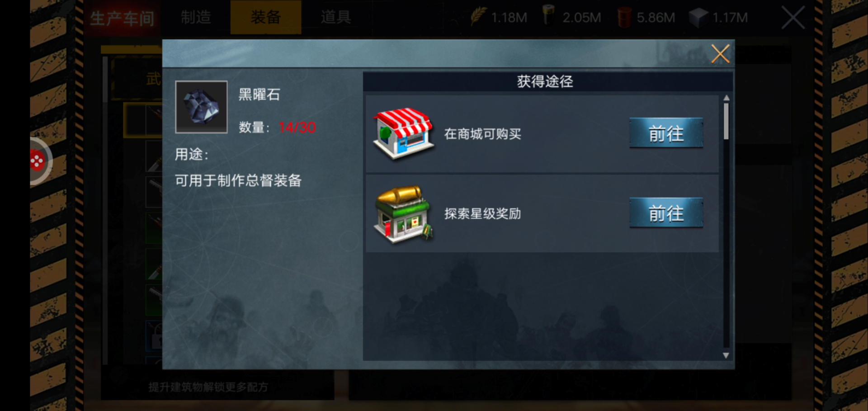Close the production workshop with top-right X

793,18
